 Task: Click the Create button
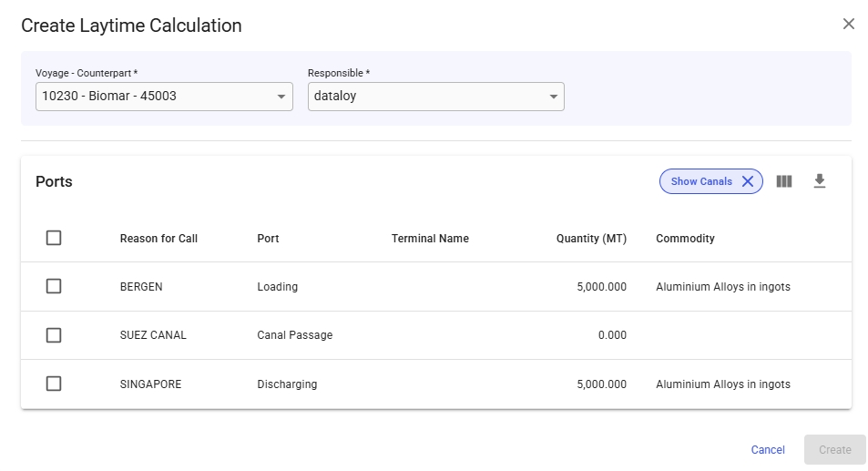pyautogui.click(x=834, y=449)
